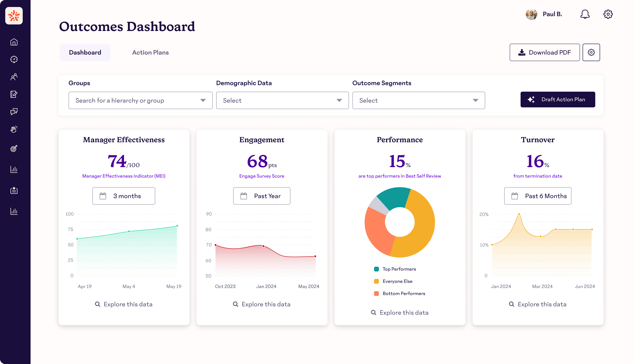The height and width of the screenshot is (364, 635).
Task: Select the Dashboard tab
Action: click(x=85, y=53)
